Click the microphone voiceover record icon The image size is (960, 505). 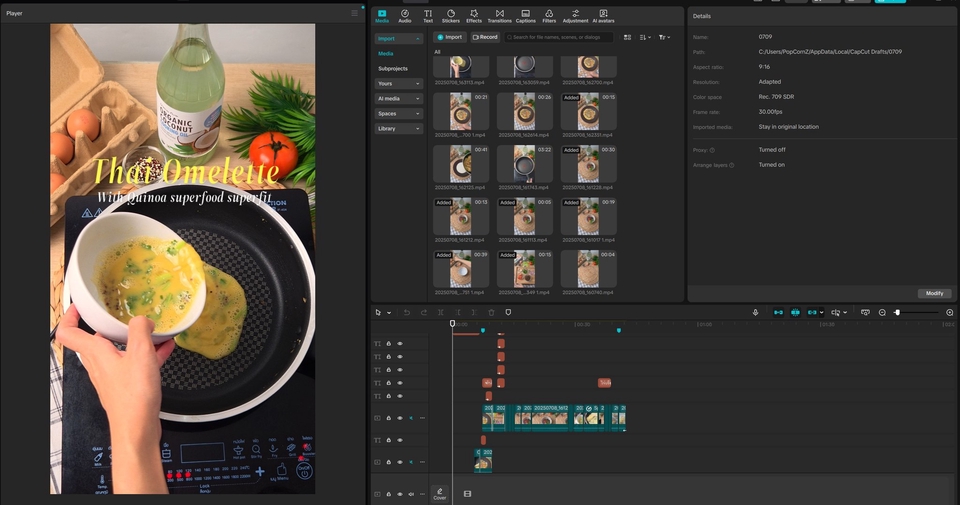coord(755,313)
